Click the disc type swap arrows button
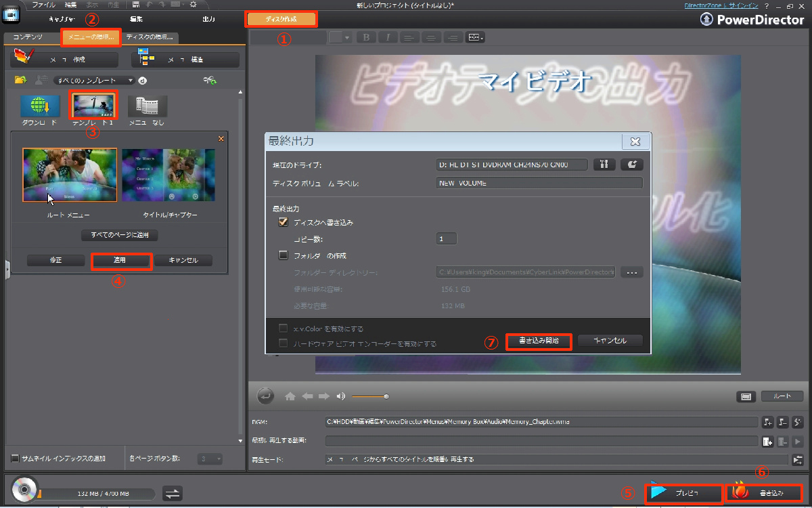812x508 pixels. click(173, 493)
